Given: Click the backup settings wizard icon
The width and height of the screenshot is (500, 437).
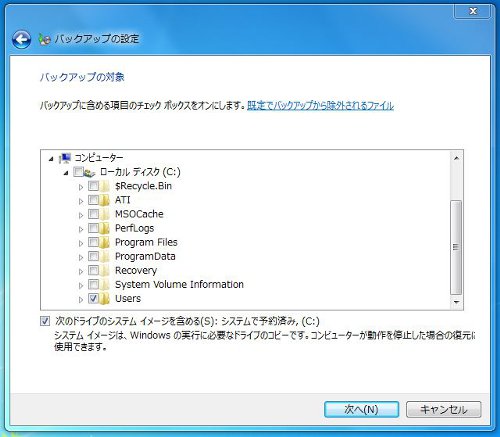Looking at the screenshot, I should pyautogui.click(x=44, y=39).
